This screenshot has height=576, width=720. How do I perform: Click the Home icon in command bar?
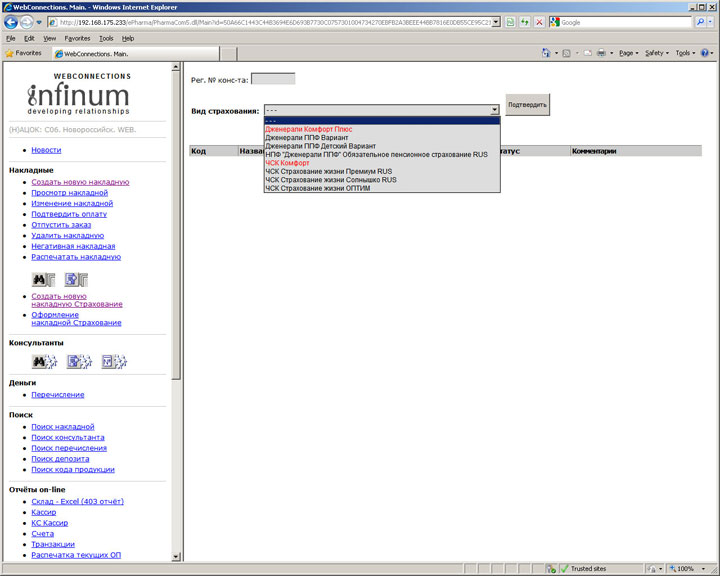(546, 53)
